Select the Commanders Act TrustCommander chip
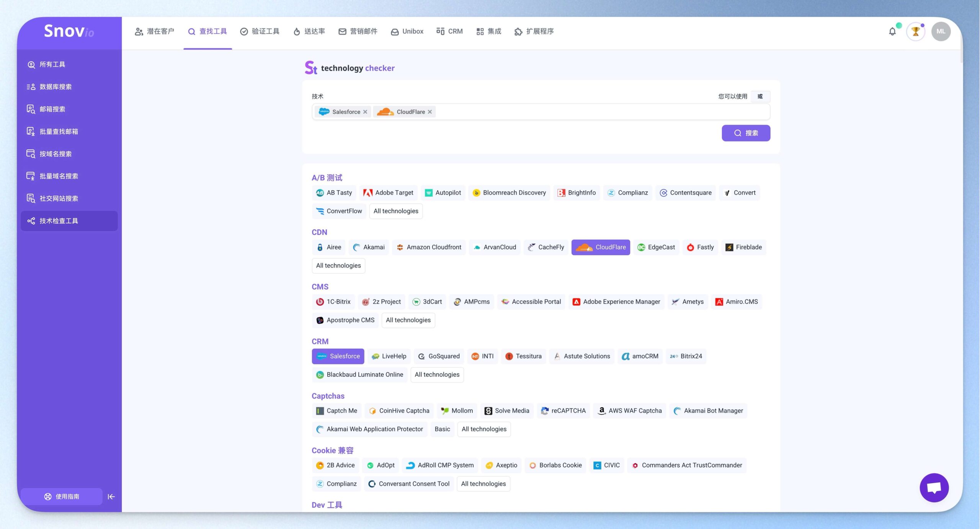The image size is (980, 529). [687, 465]
